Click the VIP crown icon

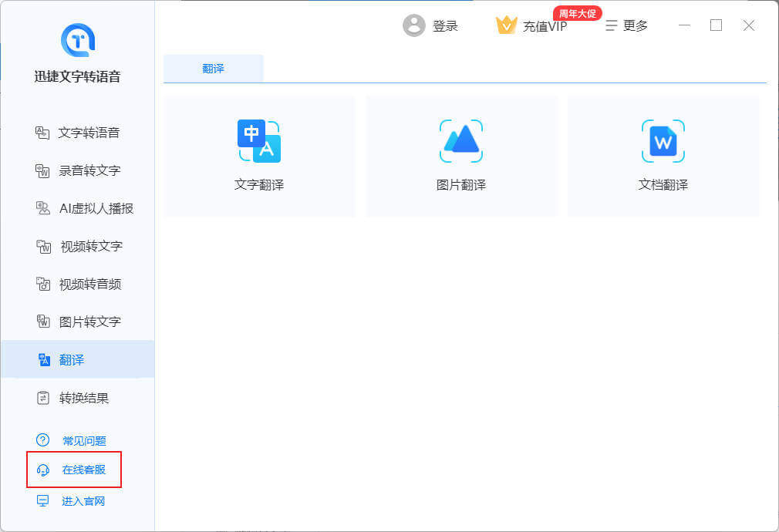tap(506, 25)
